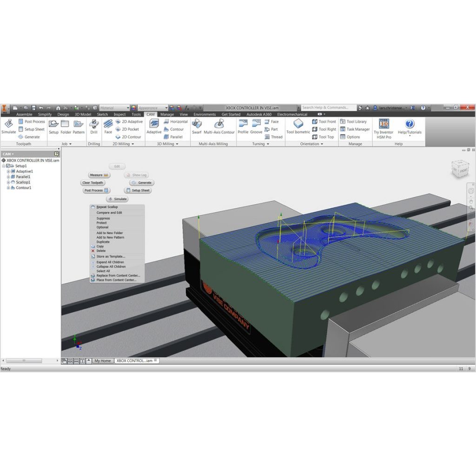Pick the 2D Contour strategy
This screenshot has height=476, width=476.
click(128, 137)
